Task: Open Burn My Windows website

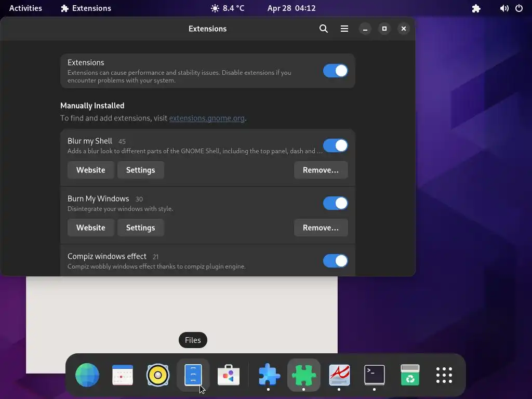Action: [x=90, y=228]
